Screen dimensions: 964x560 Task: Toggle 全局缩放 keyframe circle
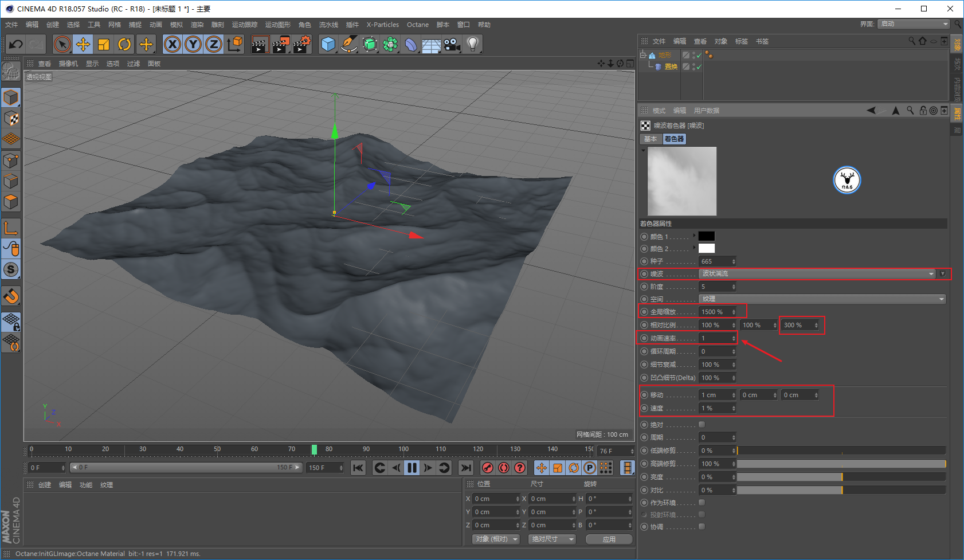[644, 312]
